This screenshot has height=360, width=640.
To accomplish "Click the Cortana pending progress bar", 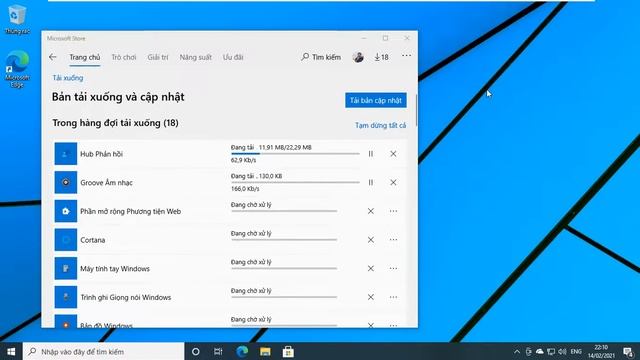I will (284, 240).
